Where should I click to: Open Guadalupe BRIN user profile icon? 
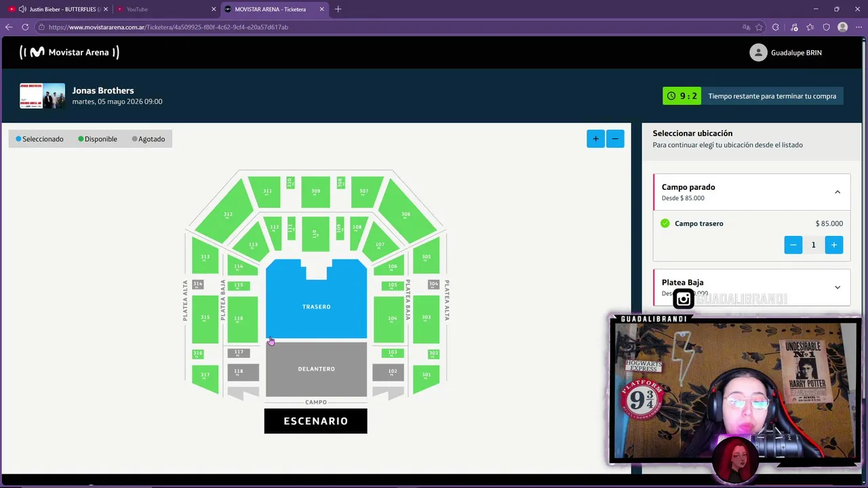(758, 53)
